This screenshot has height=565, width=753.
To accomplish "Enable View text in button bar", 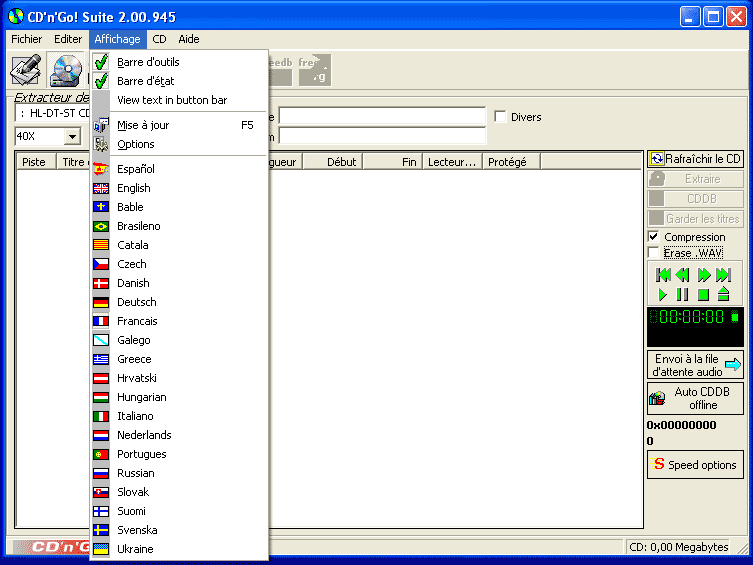I will 179,100.
